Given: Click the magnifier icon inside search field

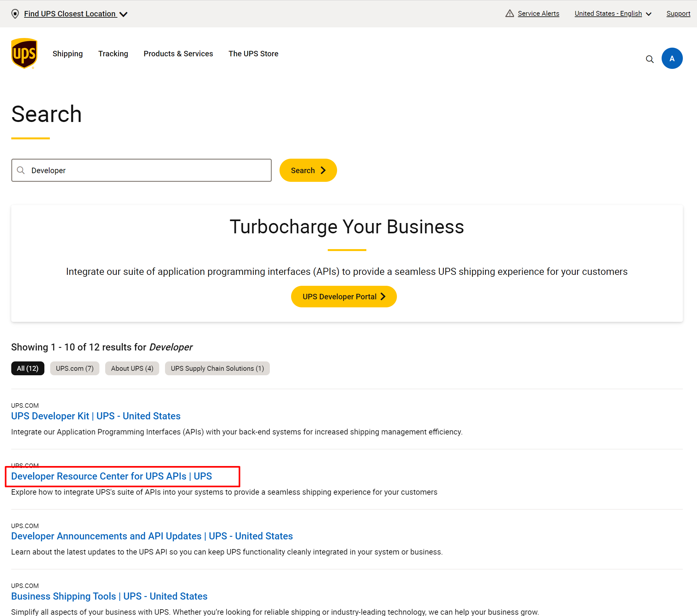Looking at the screenshot, I should pyautogui.click(x=21, y=170).
